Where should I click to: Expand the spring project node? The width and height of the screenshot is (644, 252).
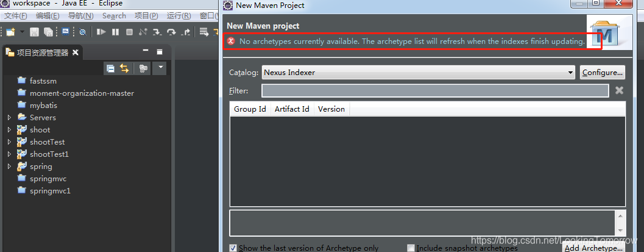(x=10, y=167)
